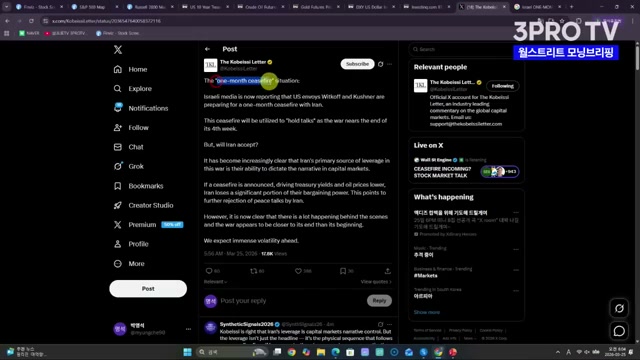Open a new browser tab with plus button

click(571, 7)
